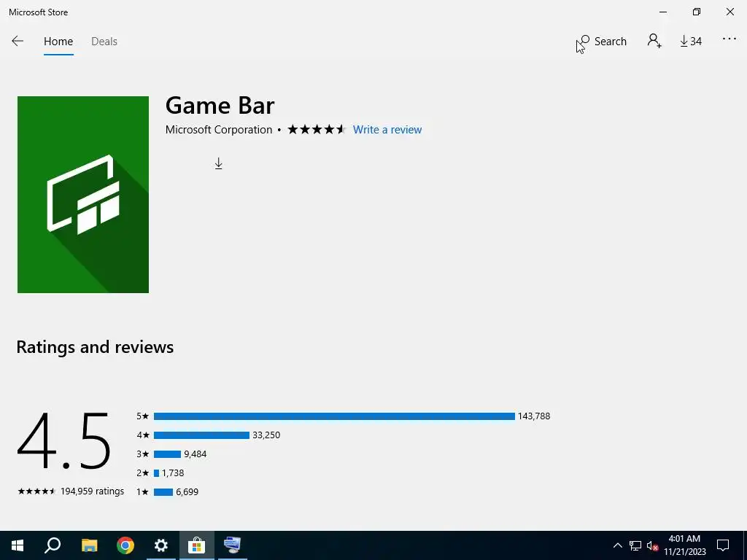This screenshot has height=560, width=747.
Task: Select the 5-star rating bar
Action: [334, 416]
